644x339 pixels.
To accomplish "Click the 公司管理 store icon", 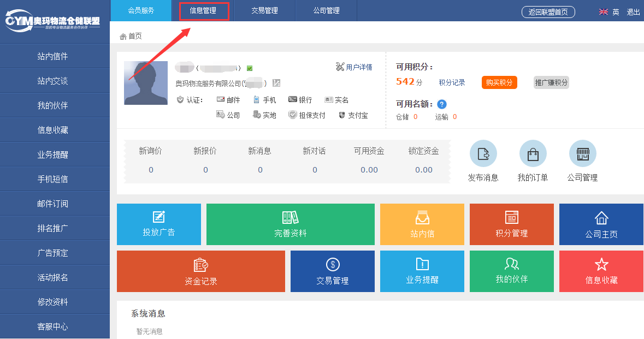I will point(582,154).
